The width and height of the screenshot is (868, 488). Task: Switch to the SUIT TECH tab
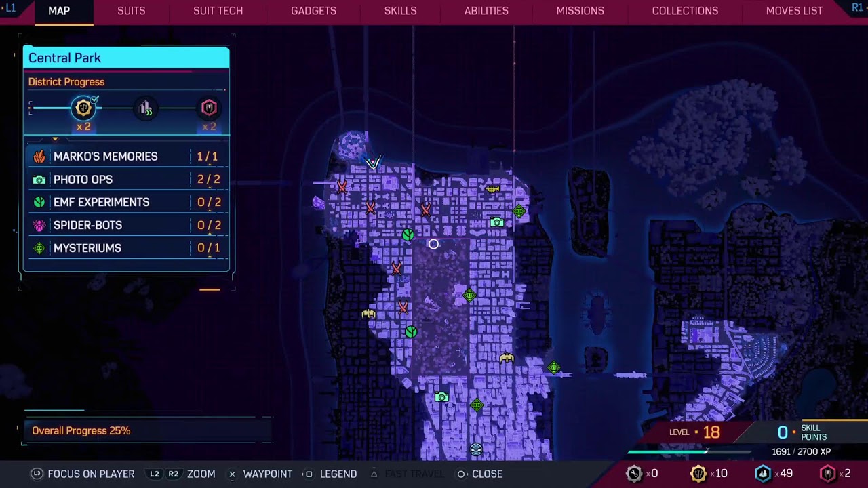(218, 11)
